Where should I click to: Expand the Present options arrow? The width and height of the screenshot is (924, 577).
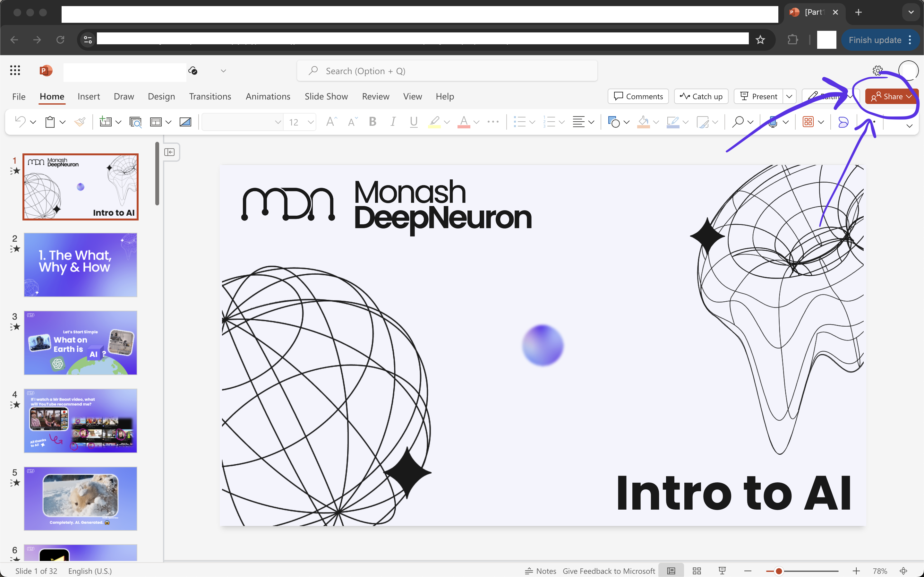point(789,97)
